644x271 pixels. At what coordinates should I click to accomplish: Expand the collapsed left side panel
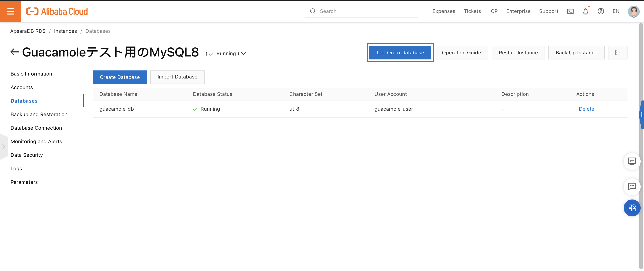tap(4, 146)
